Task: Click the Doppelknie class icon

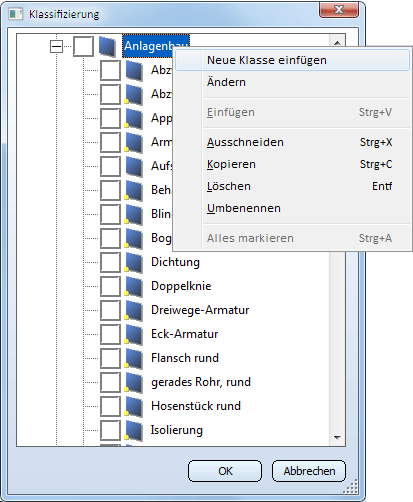Action: [134, 286]
